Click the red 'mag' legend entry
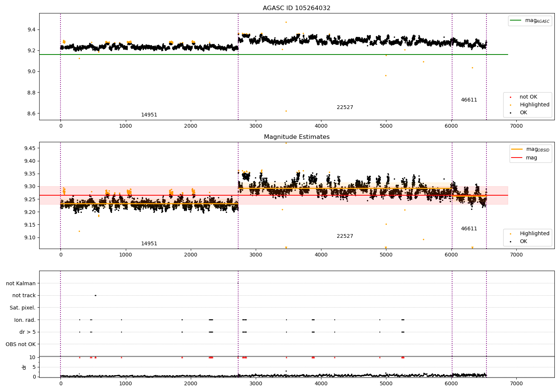560x392 pixels. [x=524, y=158]
